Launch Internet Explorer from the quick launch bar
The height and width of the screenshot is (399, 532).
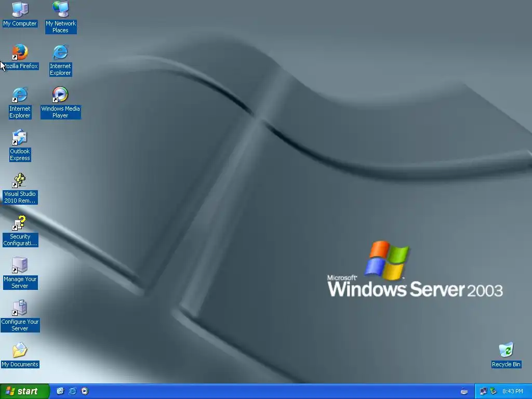tap(72, 391)
